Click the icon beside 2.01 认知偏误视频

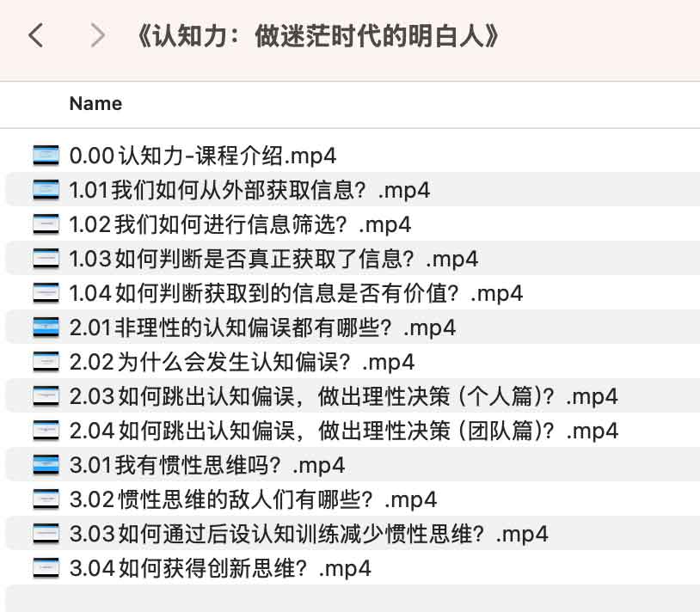pyautogui.click(x=45, y=327)
